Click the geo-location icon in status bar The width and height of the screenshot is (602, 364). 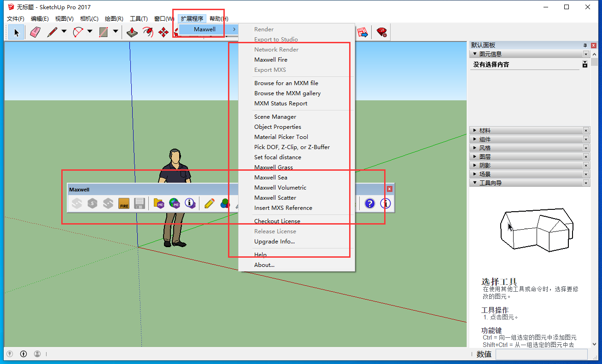[x=10, y=354]
